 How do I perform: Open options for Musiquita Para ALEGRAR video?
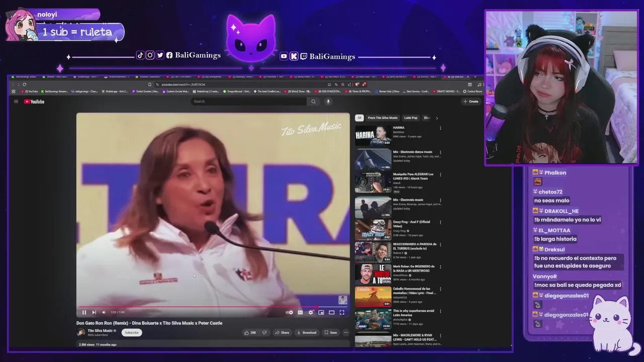[440, 175]
